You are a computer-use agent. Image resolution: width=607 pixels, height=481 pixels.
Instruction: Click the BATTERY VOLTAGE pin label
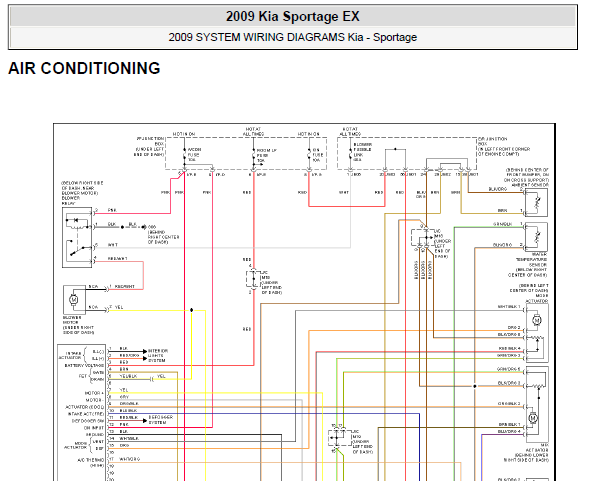[84, 365]
